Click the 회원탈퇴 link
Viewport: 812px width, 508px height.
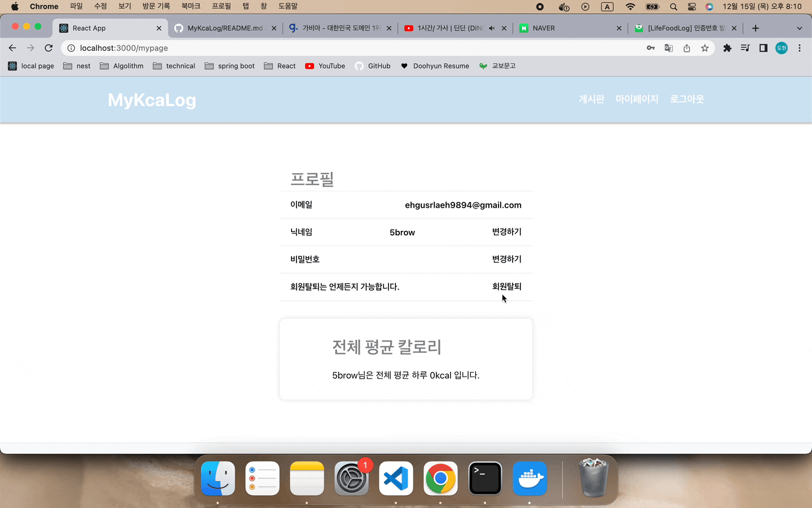(x=506, y=286)
